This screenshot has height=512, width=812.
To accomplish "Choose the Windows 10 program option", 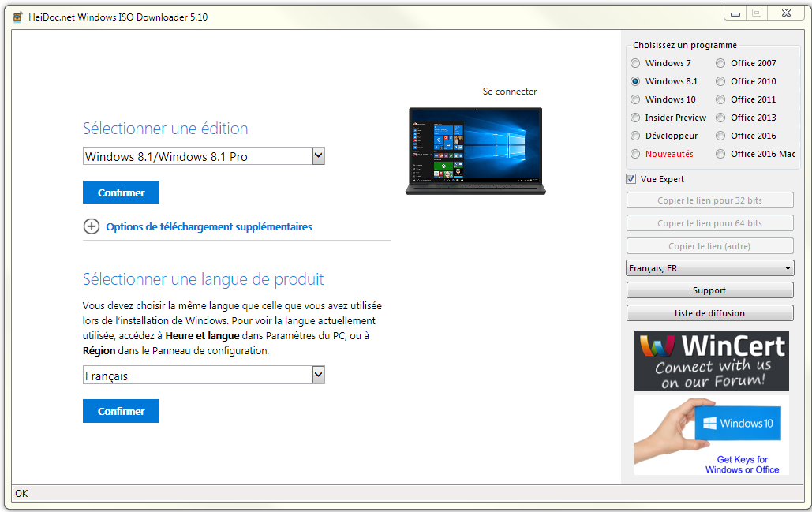I will click(635, 99).
